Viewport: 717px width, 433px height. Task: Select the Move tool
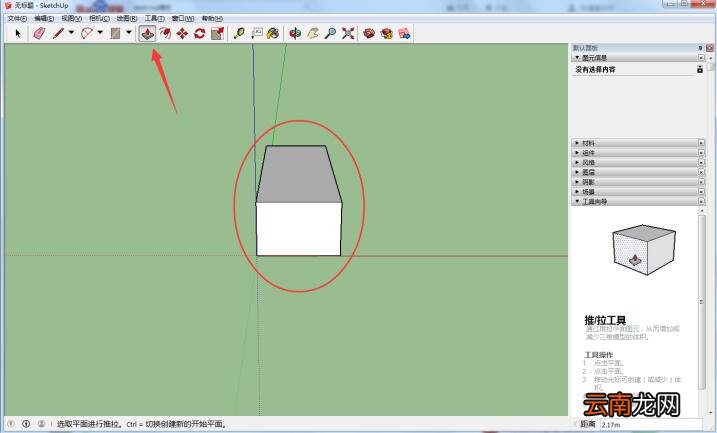(182, 33)
